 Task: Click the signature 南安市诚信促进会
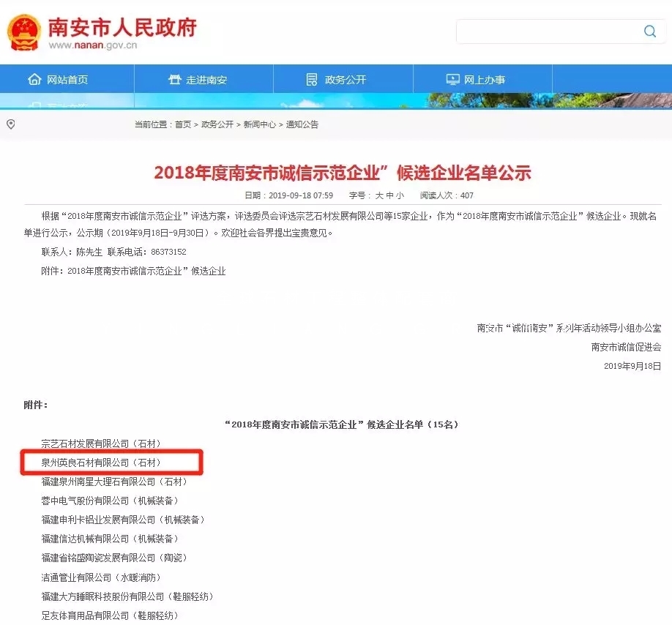point(626,347)
